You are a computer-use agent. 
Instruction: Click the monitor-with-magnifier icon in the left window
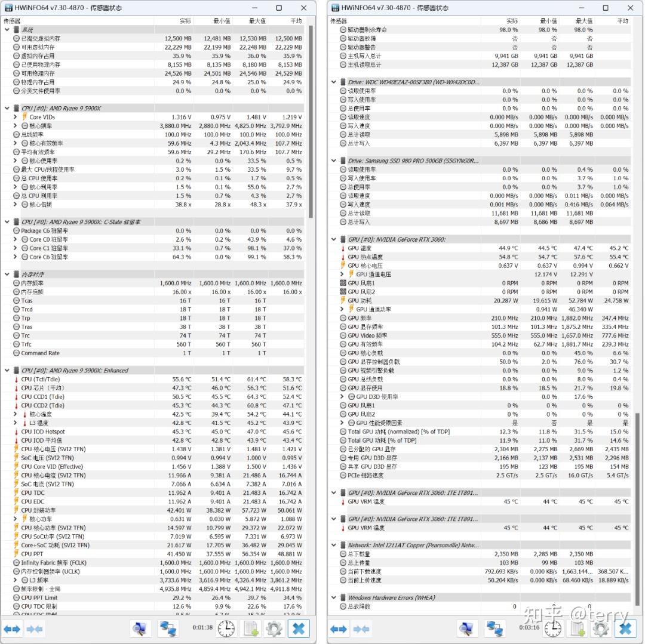click(140, 628)
